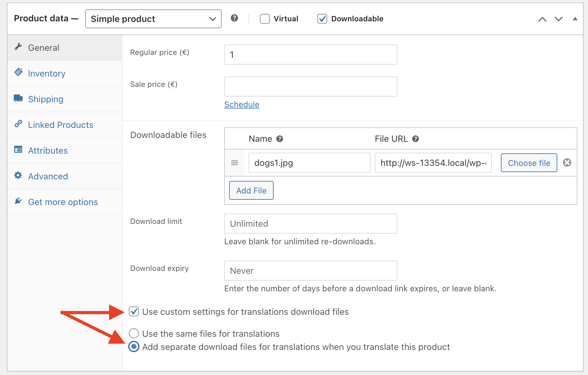Move Product data panel down
588x375 pixels.
pyautogui.click(x=559, y=19)
